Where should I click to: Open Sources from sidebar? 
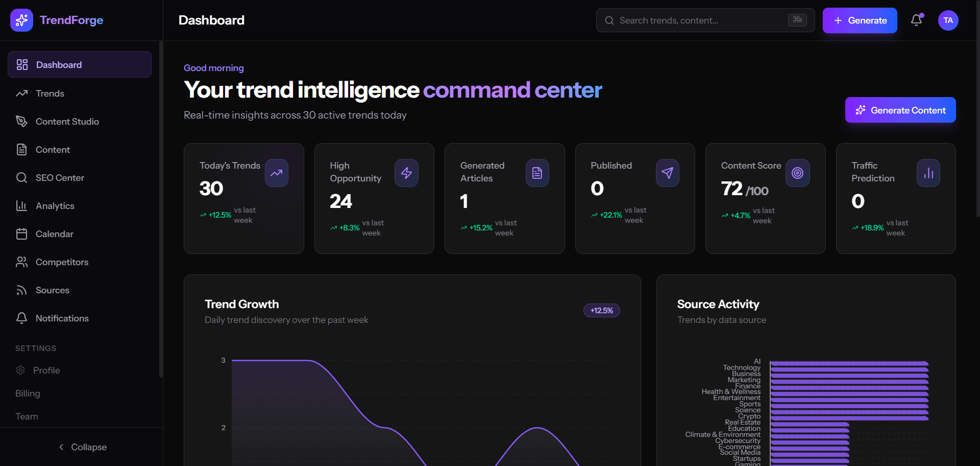tap(80, 290)
